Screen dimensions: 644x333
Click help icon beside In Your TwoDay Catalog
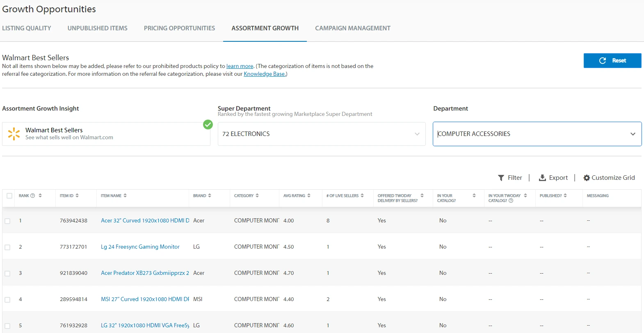[x=511, y=201]
